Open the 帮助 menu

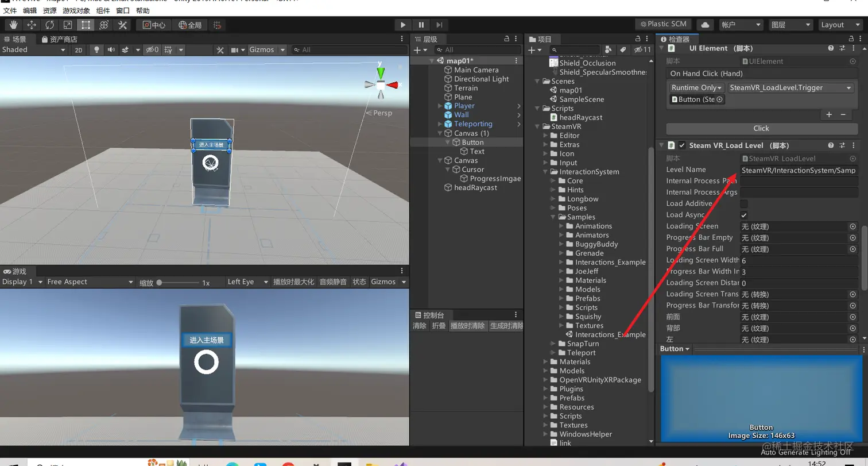pyautogui.click(x=143, y=10)
